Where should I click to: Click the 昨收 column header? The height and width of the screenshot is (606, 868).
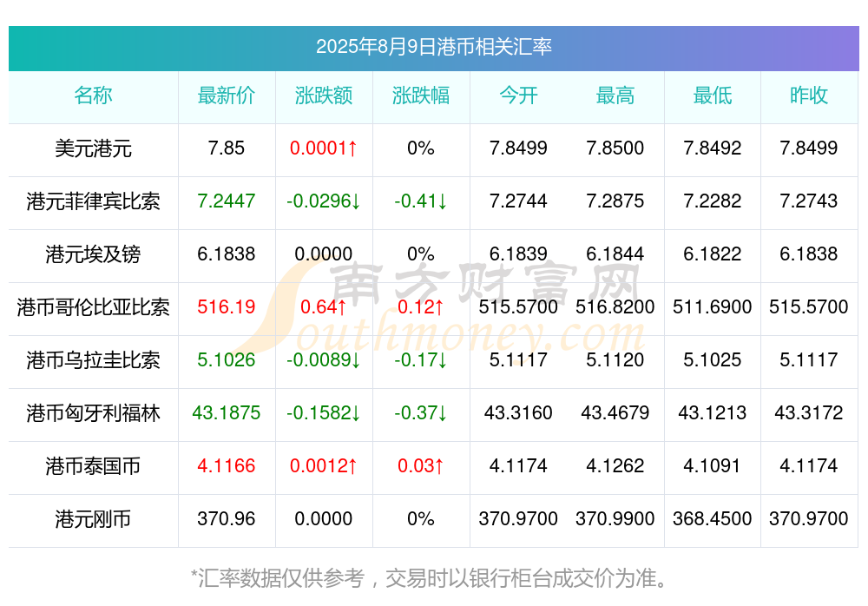(x=809, y=96)
